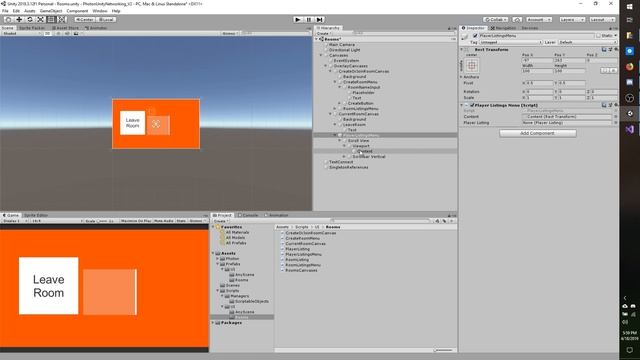Toggle scene audio in Scene view
The image size is (640, 360).
coord(67,33)
